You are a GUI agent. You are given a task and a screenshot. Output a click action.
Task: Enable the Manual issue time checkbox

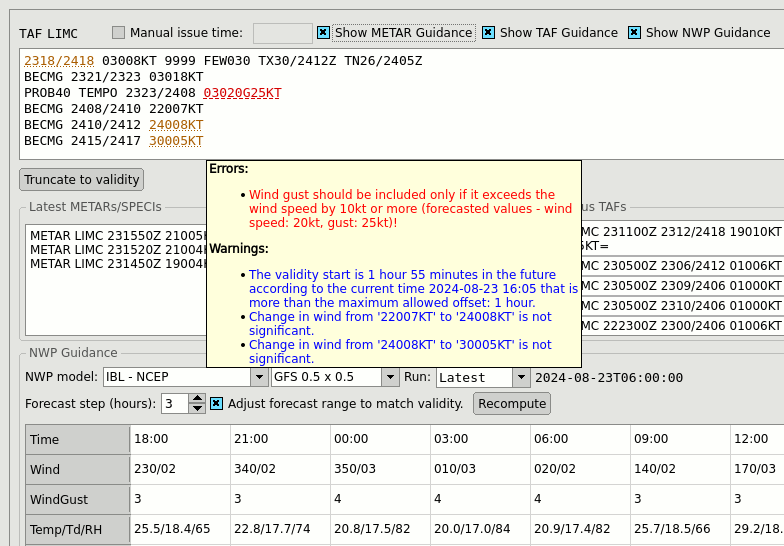[x=118, y=32]
